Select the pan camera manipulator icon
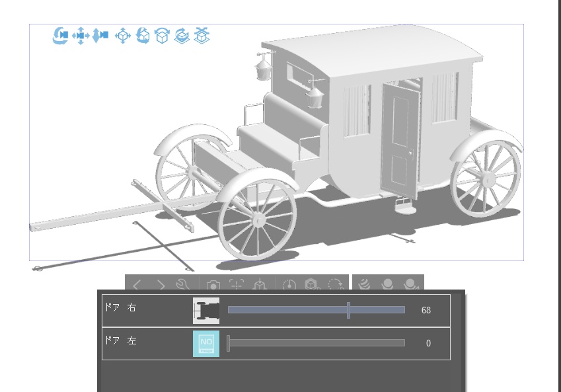The image size is (561, 392). coord(81,36)
